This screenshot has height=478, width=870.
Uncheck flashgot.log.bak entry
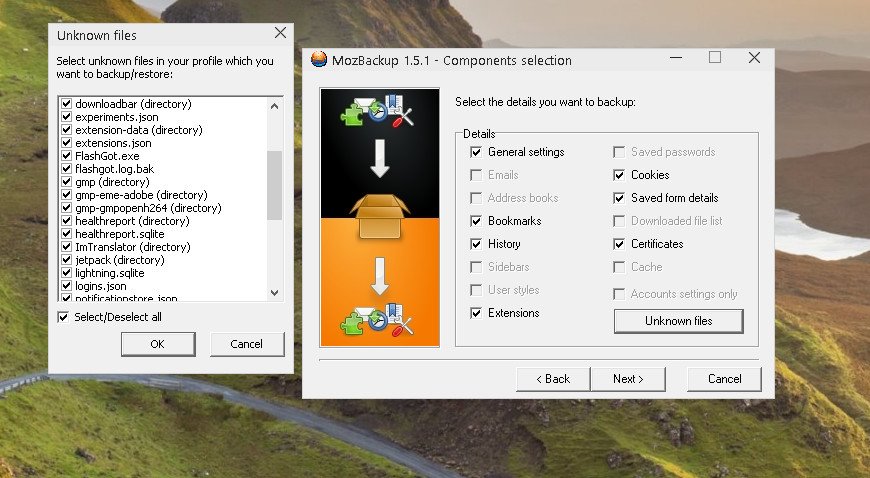(x=67, y=169)
